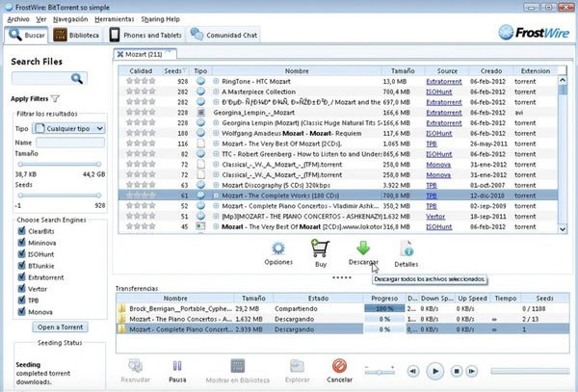Open the Comunidad Chat tab
The image size is (578, 392).
pos(224,35)
